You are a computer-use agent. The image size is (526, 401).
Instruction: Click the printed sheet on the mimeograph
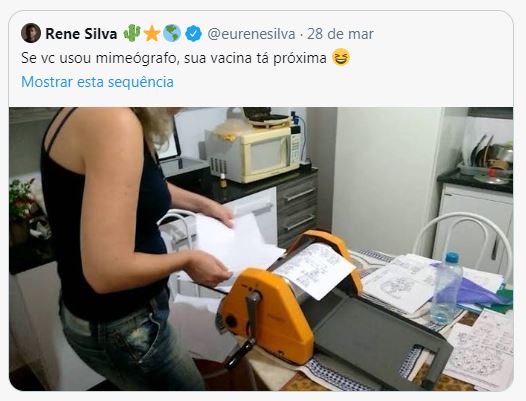[315, 270]
